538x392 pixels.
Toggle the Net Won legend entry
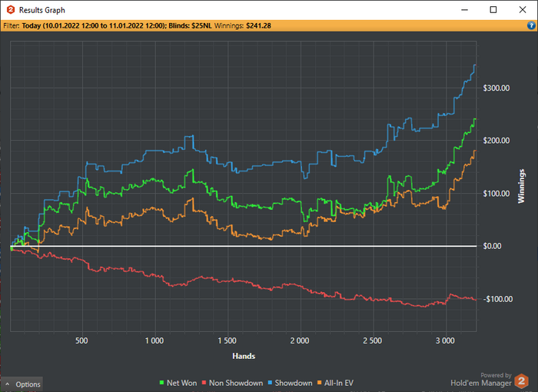click(x=178, y=383)
